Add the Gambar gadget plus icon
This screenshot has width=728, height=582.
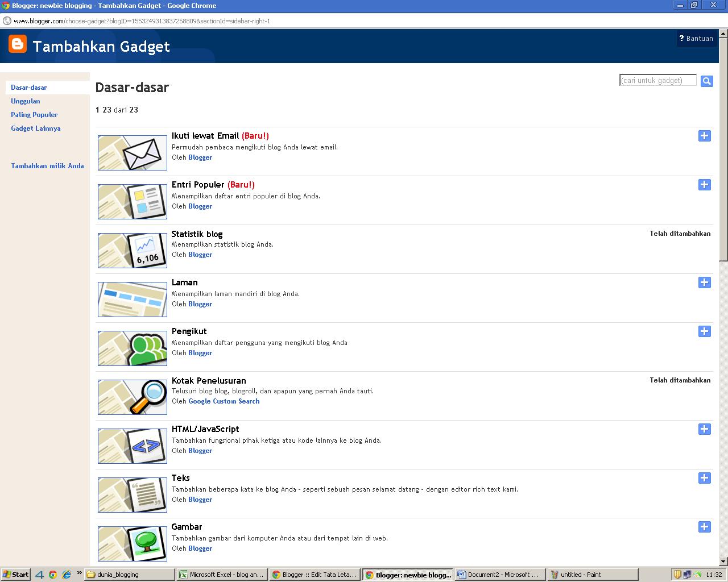pyautogui.click(x=704, y=527)
